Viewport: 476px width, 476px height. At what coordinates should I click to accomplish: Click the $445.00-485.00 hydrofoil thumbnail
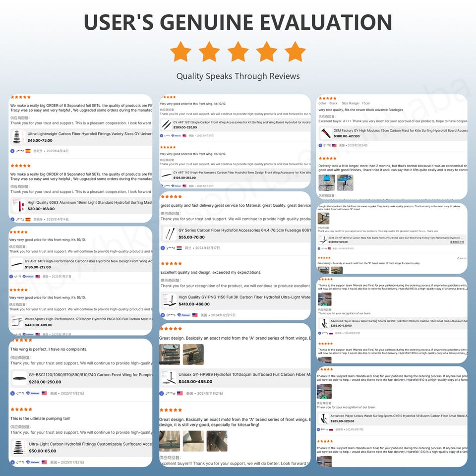tap(169, 378)
